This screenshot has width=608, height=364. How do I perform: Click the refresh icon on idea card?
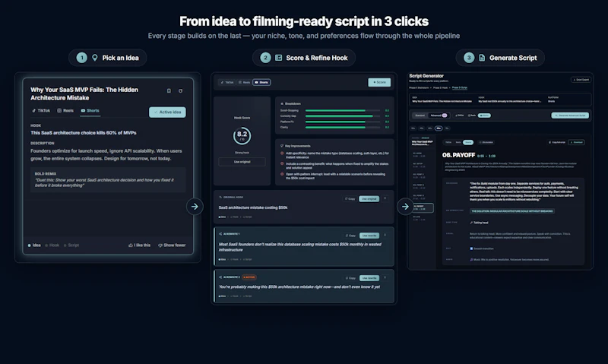pos(180,90)
